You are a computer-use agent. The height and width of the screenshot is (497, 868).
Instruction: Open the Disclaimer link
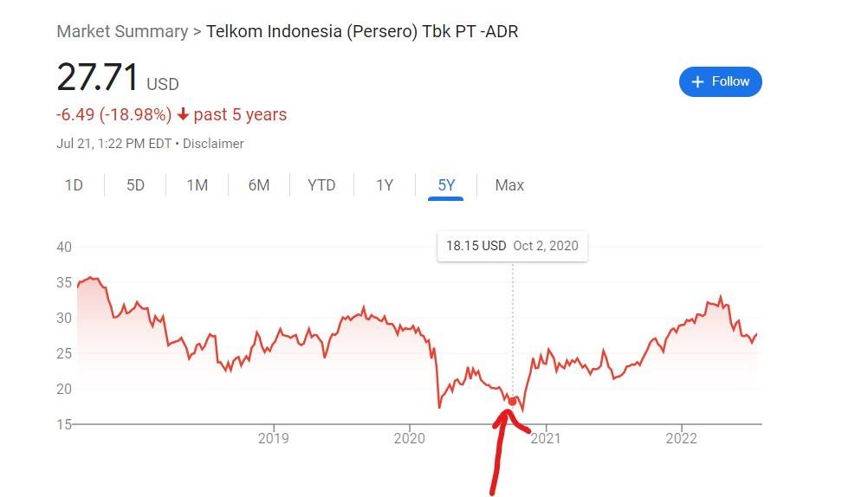coord(213,144)
